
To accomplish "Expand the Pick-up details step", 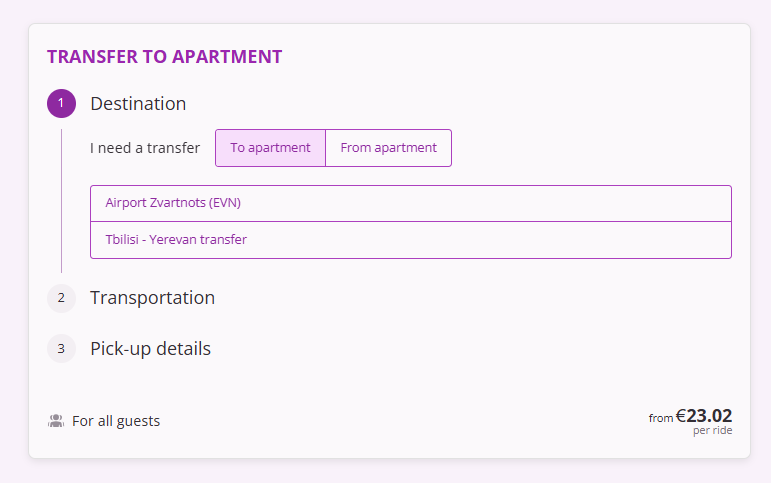I will pyautogui.click(x=150, y=349).
